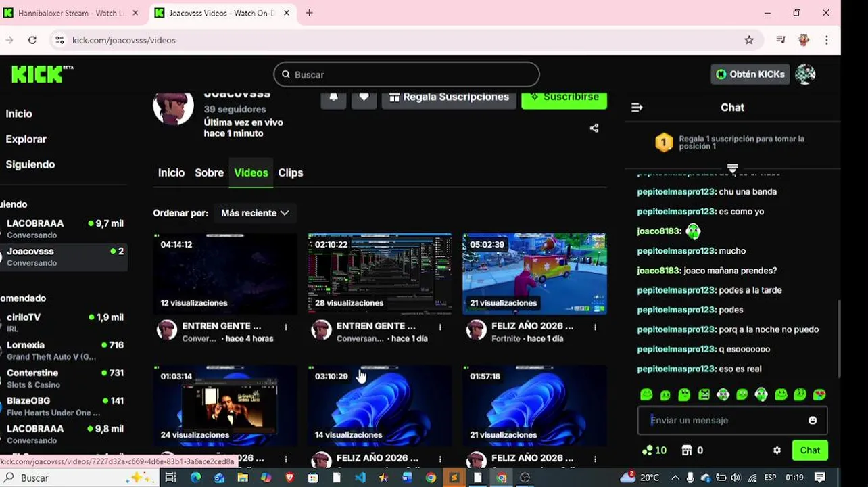Image resolution: width=868 pixels, height=487 pixels.
Task: Open the chat shop icon showing 0
Action: point(692,450)
